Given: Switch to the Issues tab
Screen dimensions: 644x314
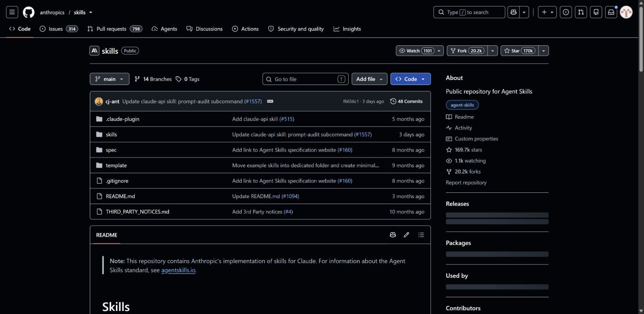Looking at the screenshot, I should pos(59,29).
